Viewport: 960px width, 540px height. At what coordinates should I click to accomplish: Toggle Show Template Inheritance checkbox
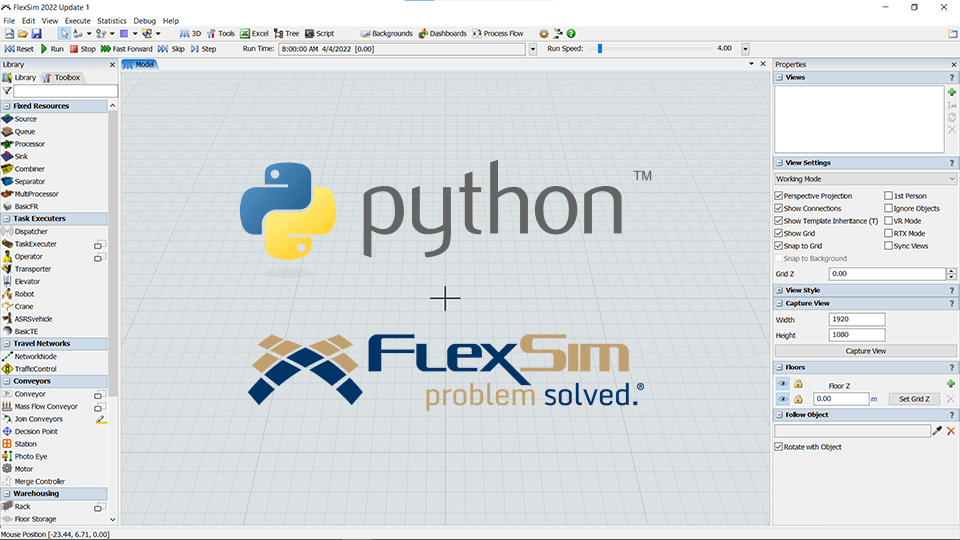coord(779,221)
